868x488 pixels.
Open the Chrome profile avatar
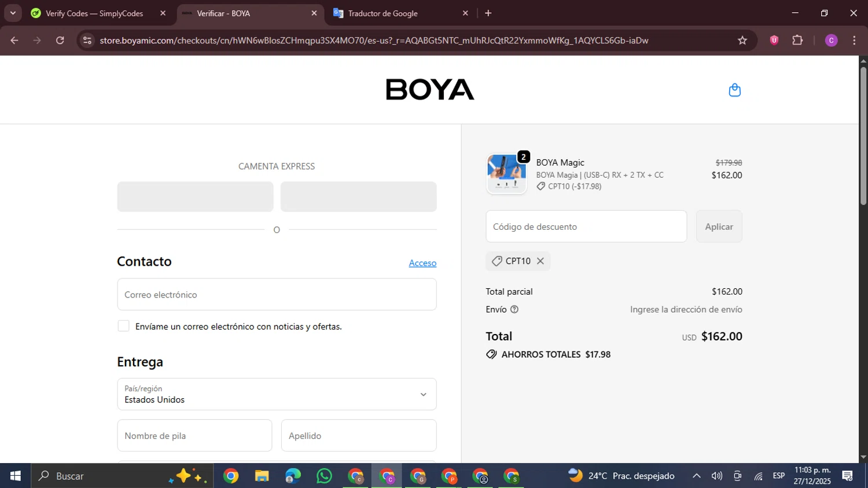[x=831, y=41]
